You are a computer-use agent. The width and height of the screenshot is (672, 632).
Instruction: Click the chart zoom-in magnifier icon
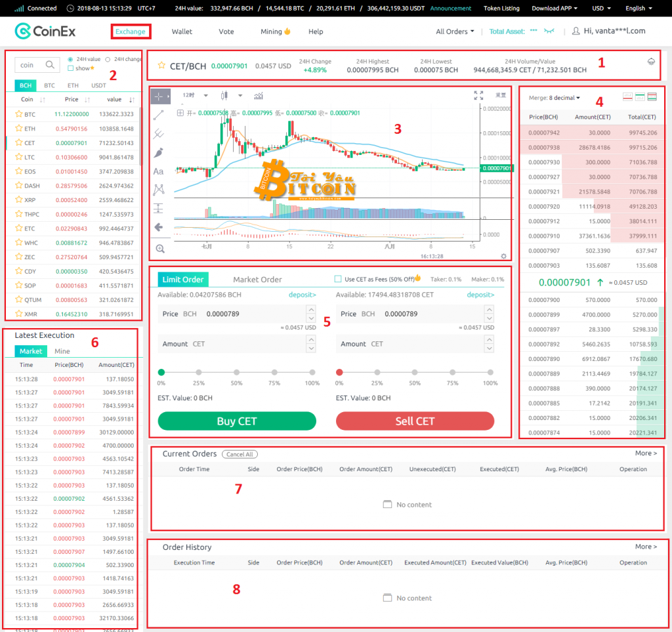(x=160, y=249)
